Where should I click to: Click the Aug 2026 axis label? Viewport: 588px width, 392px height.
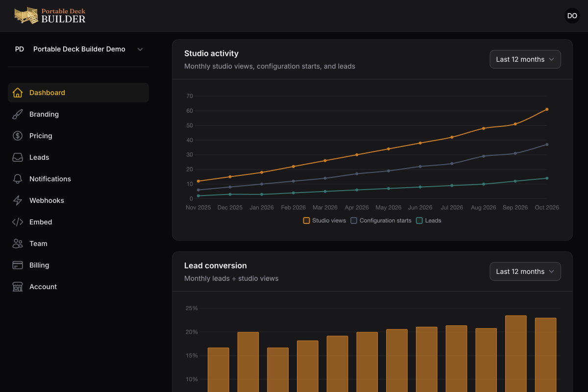pos(484,208)
